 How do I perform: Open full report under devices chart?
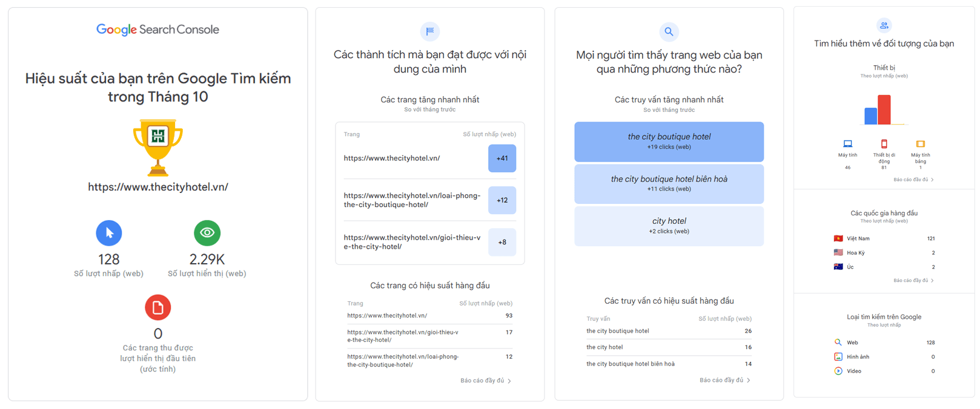[913, 180]
